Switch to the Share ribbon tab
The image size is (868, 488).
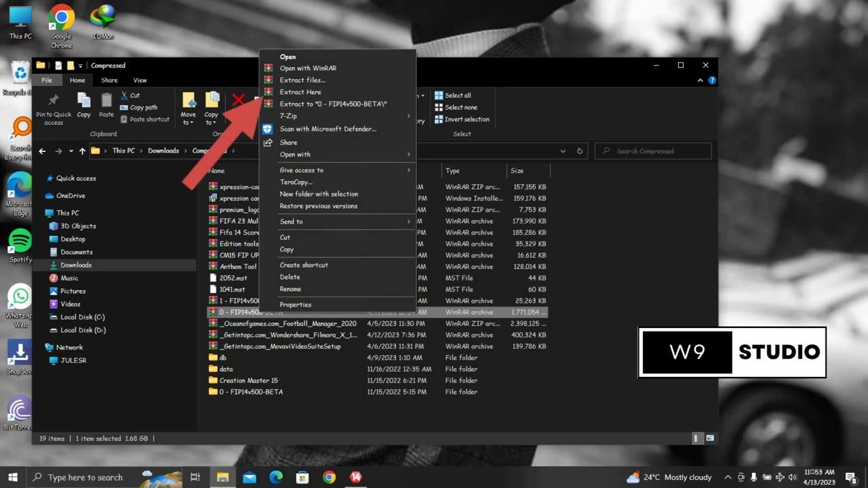click(109, 80)
